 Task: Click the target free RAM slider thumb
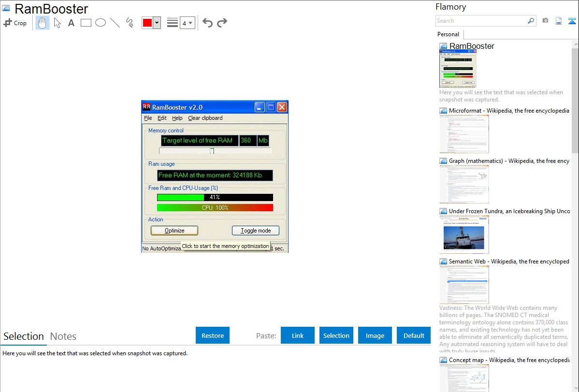coord(212,151)
